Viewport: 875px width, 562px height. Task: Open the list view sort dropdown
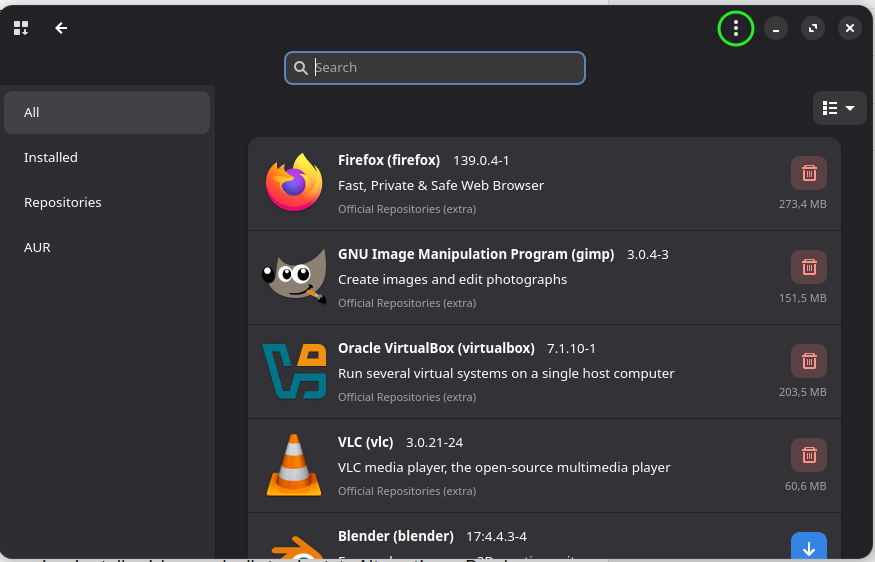click(839, 108)
